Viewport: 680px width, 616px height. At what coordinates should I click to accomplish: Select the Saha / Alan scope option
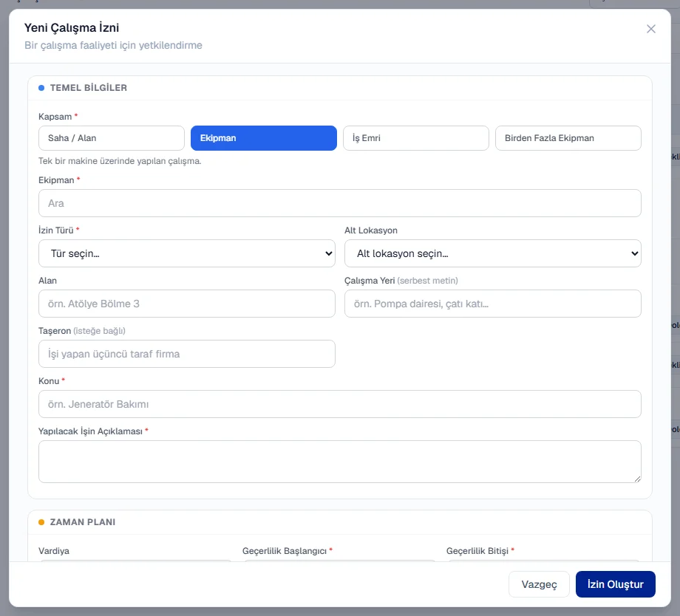[x=112, y=138]
